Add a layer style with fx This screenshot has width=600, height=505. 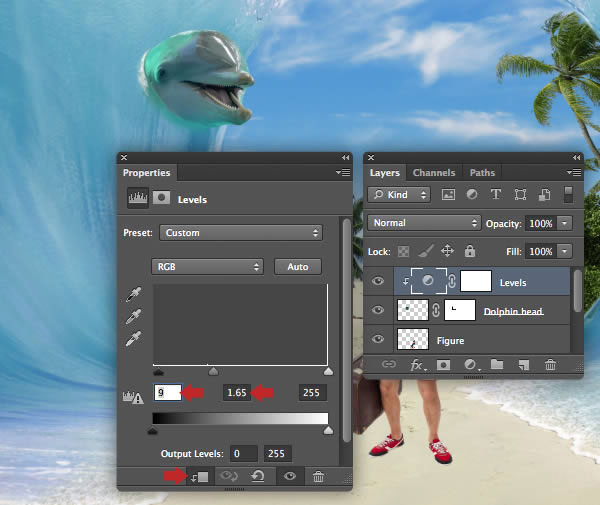pos(417,365)
